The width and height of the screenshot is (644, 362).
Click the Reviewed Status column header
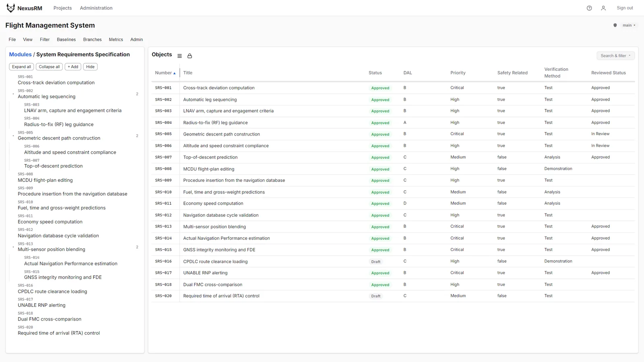point(609,73)
